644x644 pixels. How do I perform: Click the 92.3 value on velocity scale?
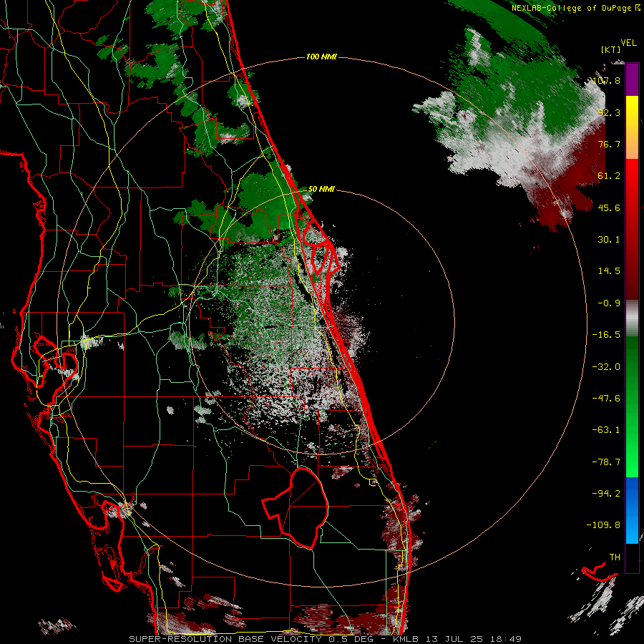609,112
